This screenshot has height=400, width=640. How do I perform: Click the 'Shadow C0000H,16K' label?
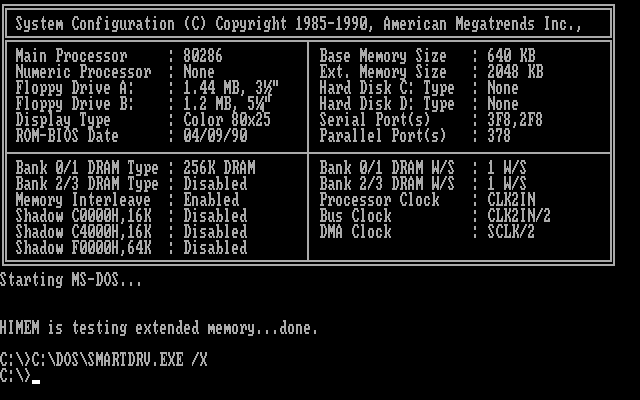(83, 216)
